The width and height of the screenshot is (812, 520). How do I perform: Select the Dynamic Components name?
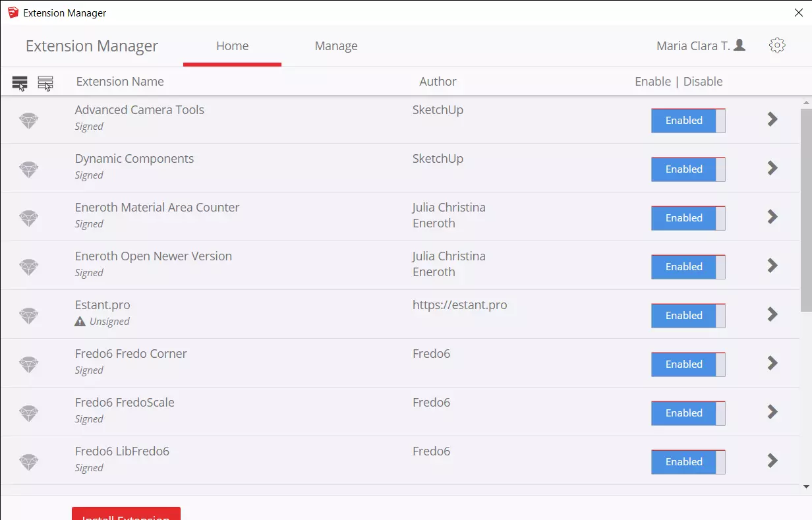pyautogui.click(x=134, y=159)
